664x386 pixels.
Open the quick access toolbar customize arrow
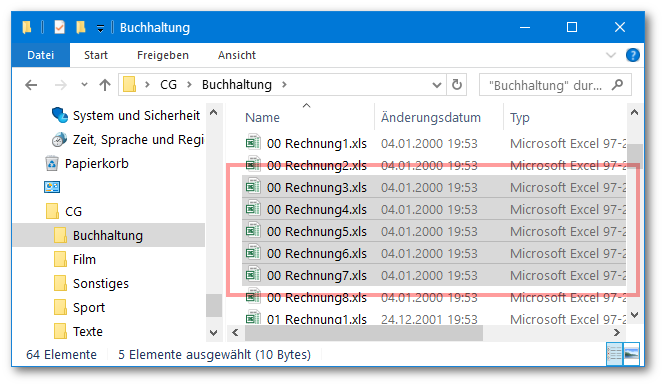[100, 28]
